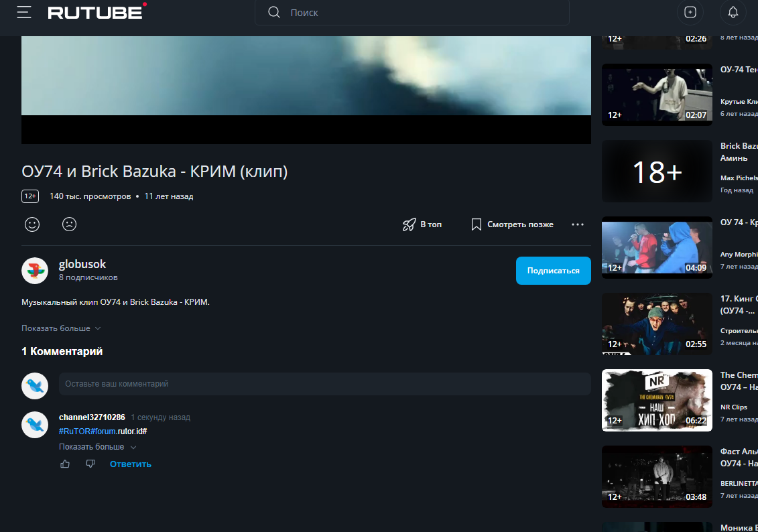Focus the Оставьте ваш комментарий field
The height and width of the screenshot is (532, 758).
click(x=325, y=384)
